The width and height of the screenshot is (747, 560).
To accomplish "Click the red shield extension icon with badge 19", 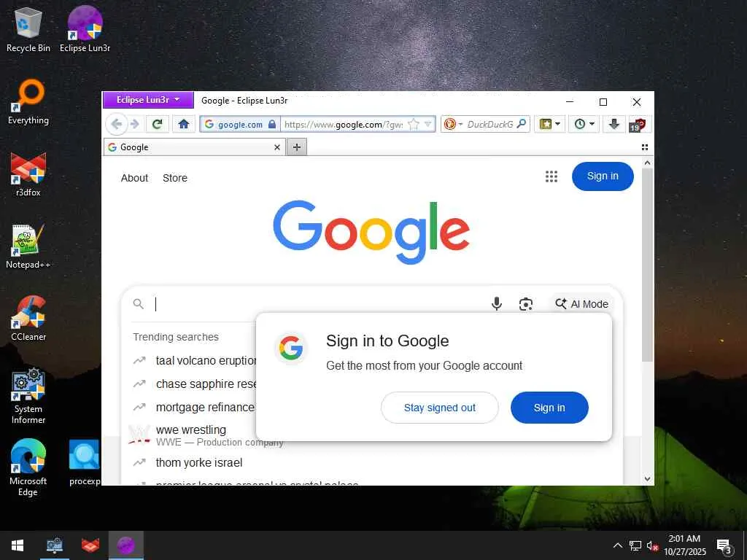I will [638, 125].
